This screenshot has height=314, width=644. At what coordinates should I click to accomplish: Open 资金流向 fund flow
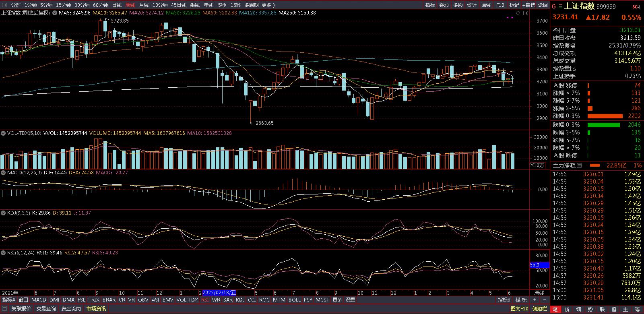71,309
